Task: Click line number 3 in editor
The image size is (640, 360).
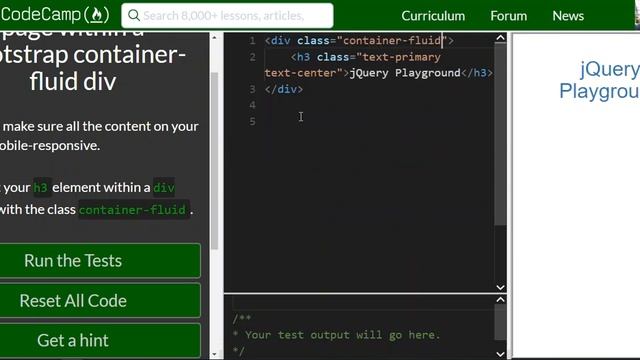Action: 252,89
